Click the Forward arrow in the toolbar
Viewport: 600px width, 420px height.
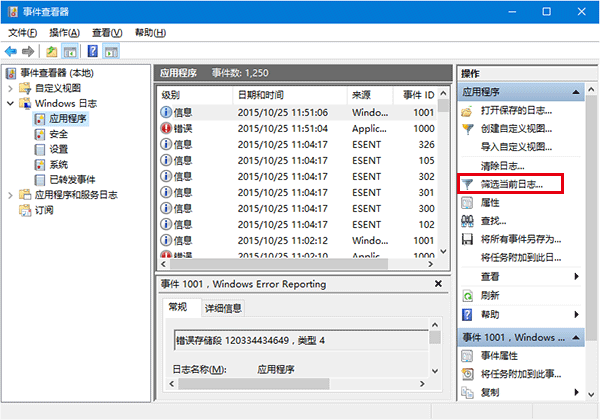point(29,50)
